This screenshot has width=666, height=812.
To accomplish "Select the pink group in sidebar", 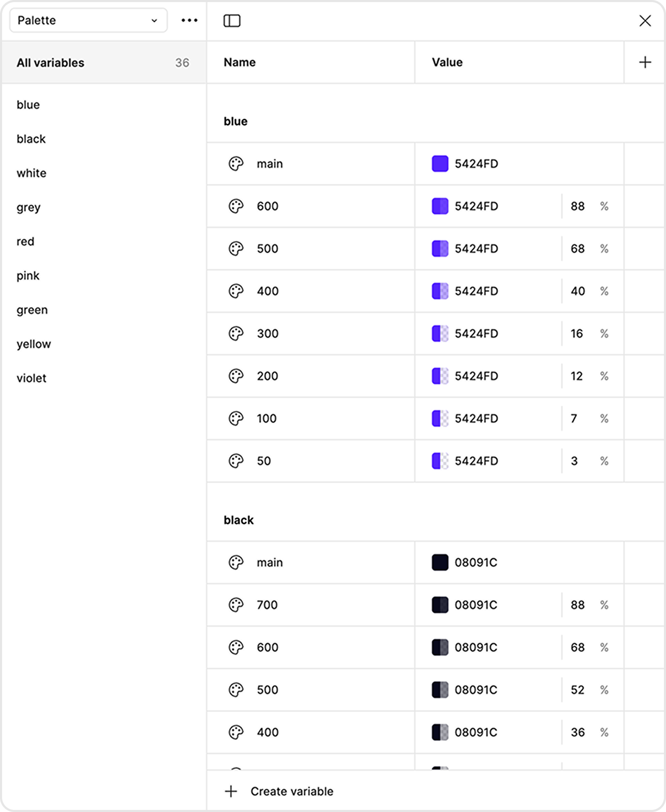I will pyautogui.click(x=28, y=276).
